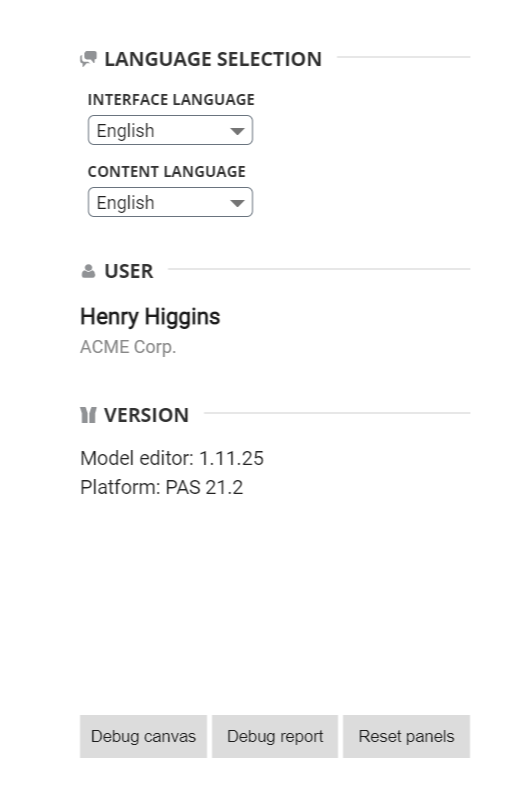The image size is (506, 794).
Task: Click the Model editor version text
Action: [x=172, y=458]
